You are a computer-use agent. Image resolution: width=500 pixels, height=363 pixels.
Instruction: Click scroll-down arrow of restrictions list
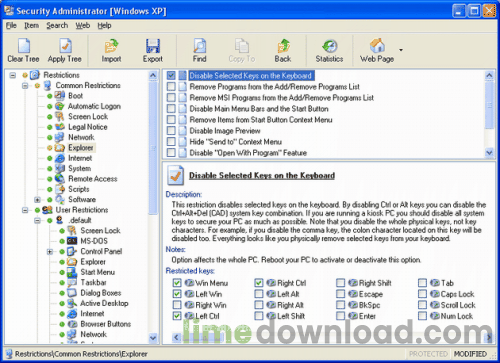tap(489, 152)
